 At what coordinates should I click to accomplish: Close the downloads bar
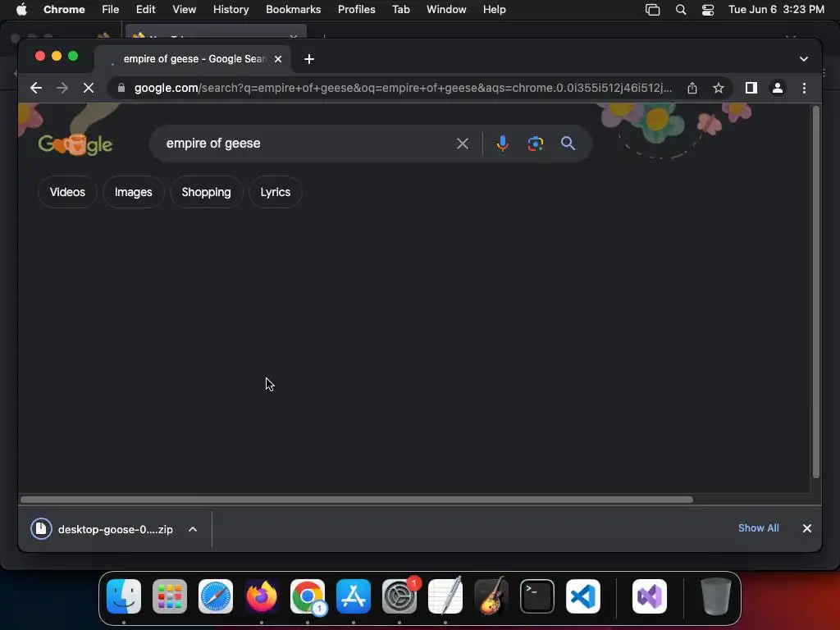(x=807, y=528)
